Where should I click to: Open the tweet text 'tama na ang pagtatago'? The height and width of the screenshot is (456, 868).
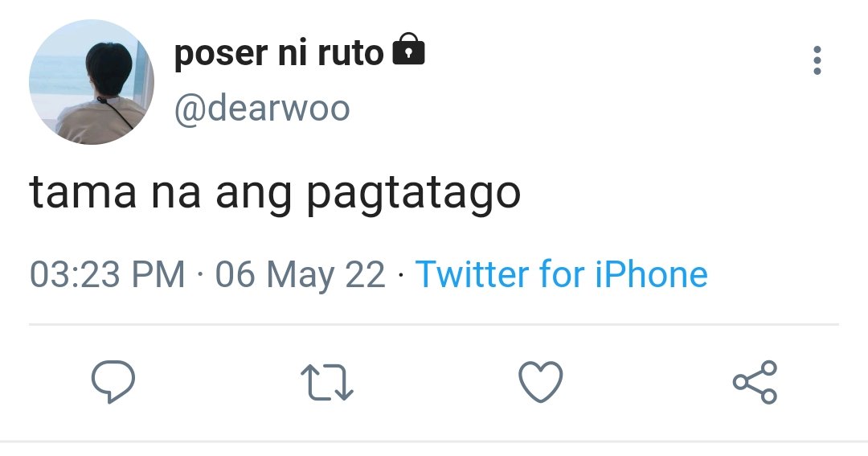pos(275,193)
